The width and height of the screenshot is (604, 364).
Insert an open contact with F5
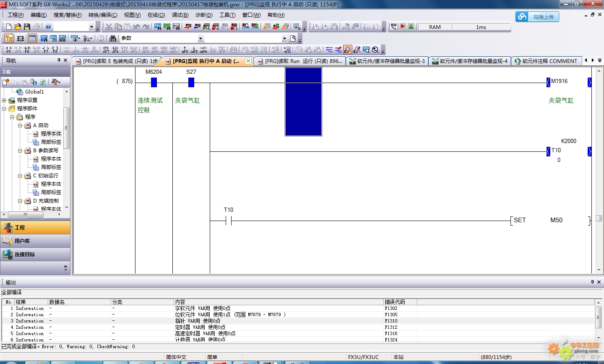click(8, 49)
